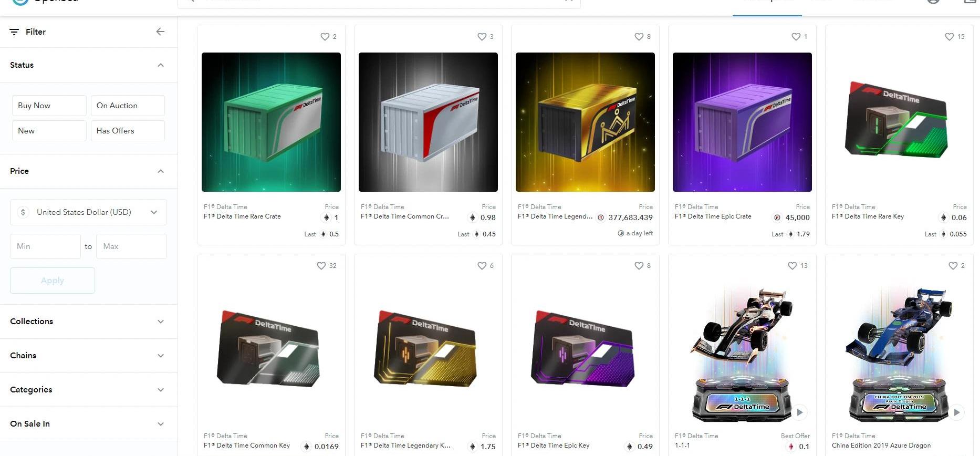This screenshot has height=456, width=980.
Task: Click heart icon on Common Key card
Action: point(321,266)
